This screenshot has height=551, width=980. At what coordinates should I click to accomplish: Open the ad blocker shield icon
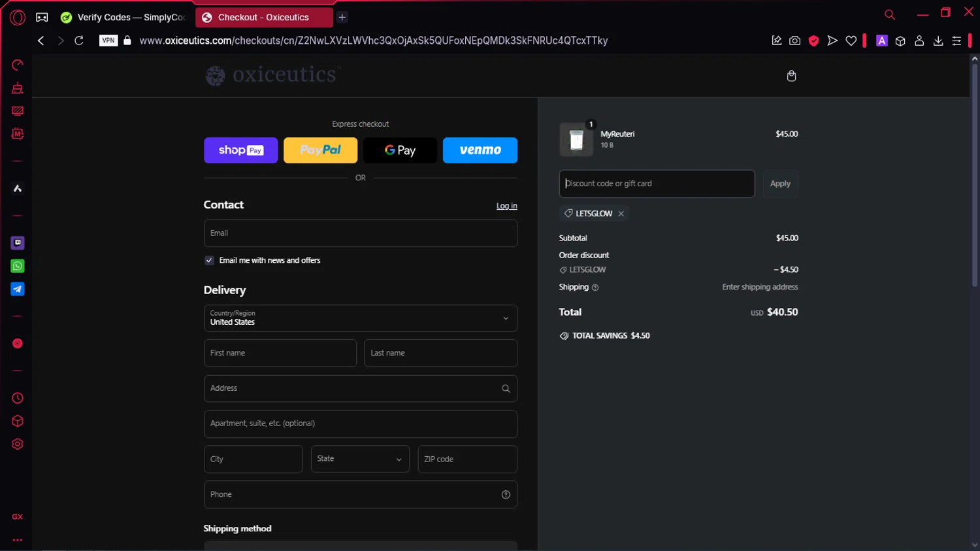pyautogui.click(x=813, y=41)
